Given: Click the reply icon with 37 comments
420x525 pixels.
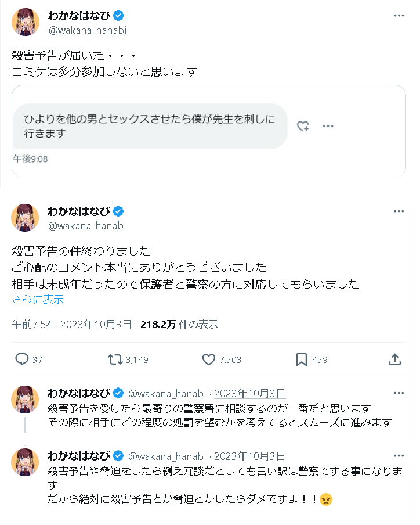Looking at the screenshot, I should 22,359.
